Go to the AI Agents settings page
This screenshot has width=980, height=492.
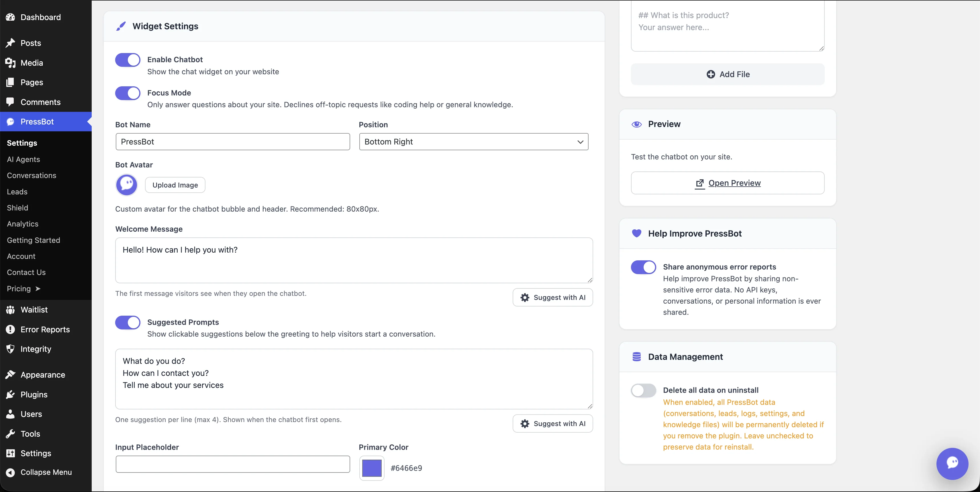23,159
